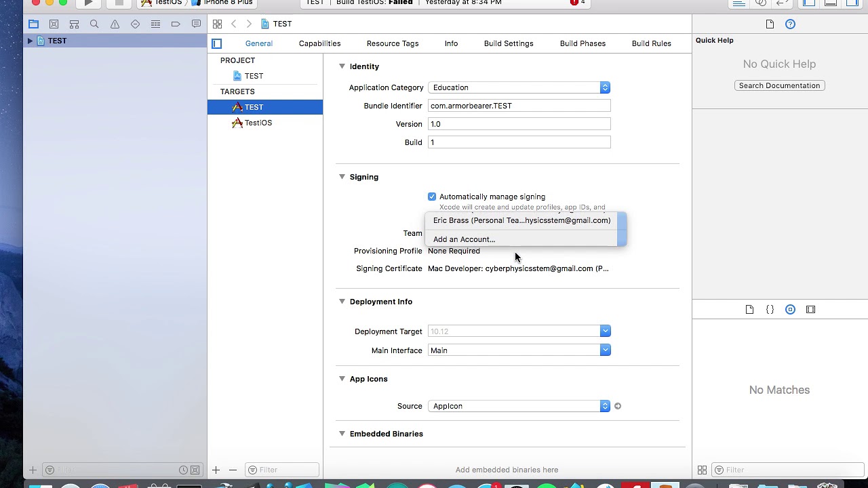Screen dimensions: 868x488
Task: Click the targets Filter field
Action: click(x=282, y=470)
